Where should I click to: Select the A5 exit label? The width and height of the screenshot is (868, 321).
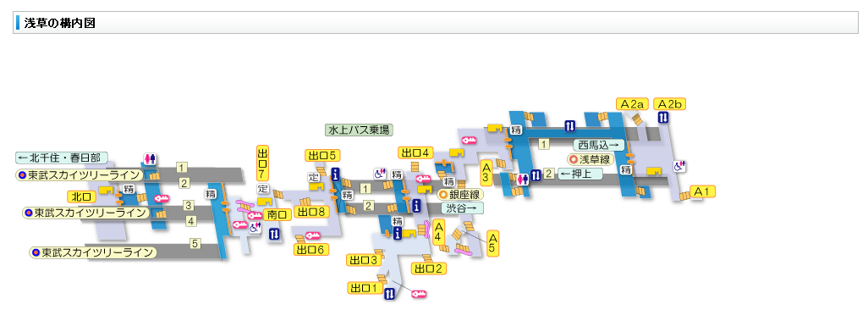point(493,243)
